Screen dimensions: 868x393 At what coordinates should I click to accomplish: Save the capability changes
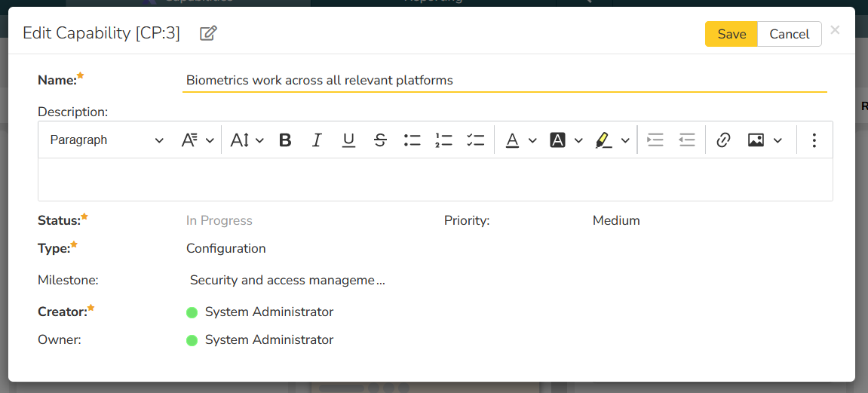[x=731, y=34]
